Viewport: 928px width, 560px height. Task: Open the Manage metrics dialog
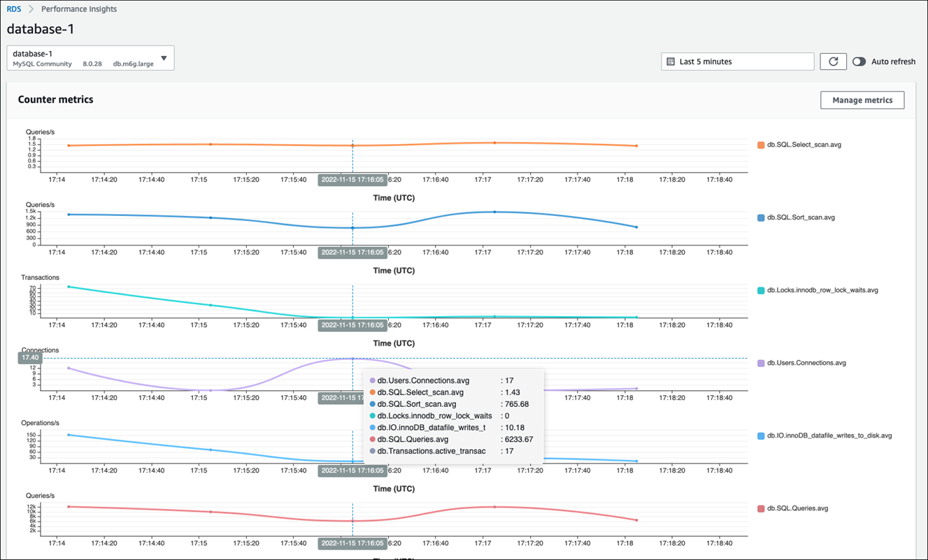pyautogui.click(x=862, y=100)
